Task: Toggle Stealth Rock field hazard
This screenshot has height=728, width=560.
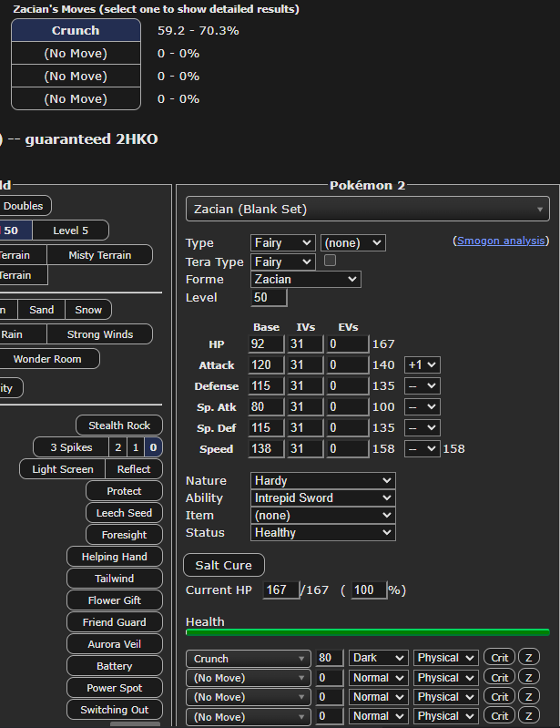Action: pos(119,426)
